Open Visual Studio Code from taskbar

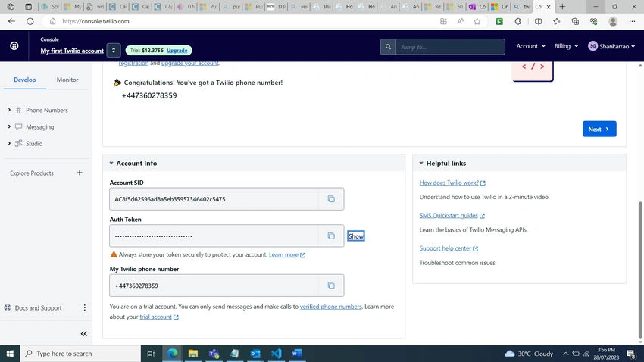tap(276, 354)
